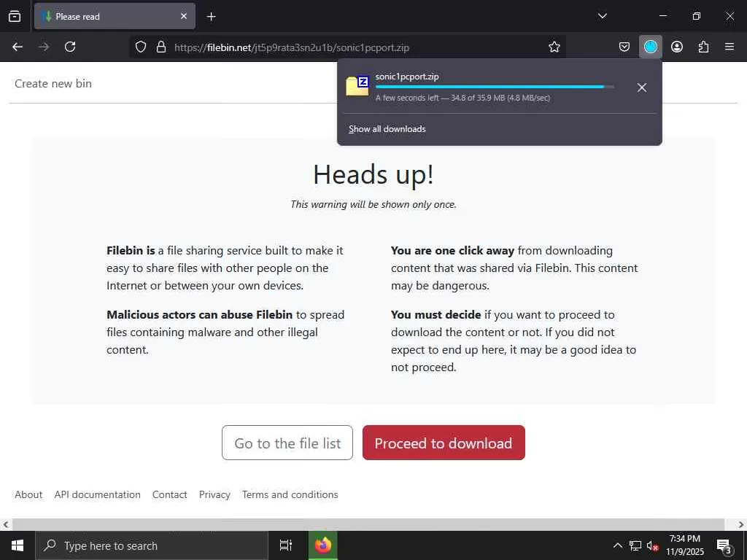The height and width of the screenshot is (560, 747).
Task: Open the Windows Start menu
Action: pyautogui.click(x=18, y=545)
